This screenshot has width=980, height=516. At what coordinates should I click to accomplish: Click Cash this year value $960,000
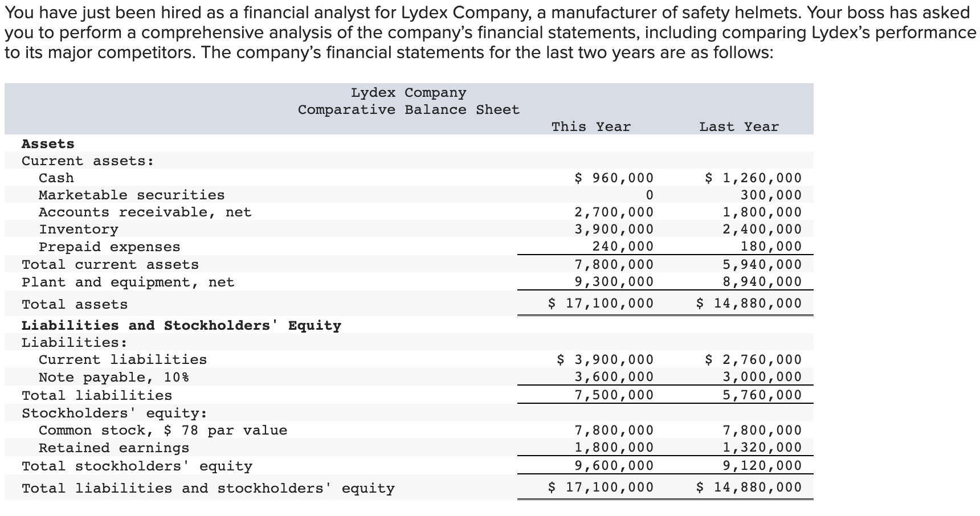pos(614,178)
